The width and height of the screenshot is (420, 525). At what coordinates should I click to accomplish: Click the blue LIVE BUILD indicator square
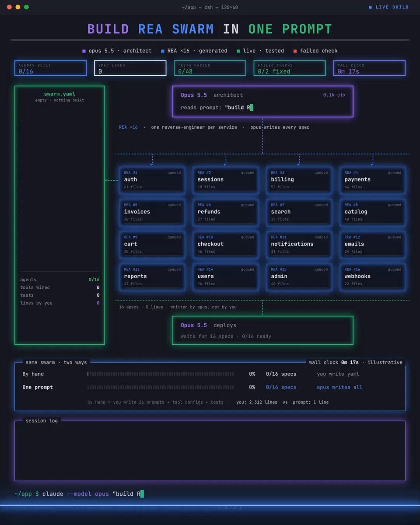point(371,7)
